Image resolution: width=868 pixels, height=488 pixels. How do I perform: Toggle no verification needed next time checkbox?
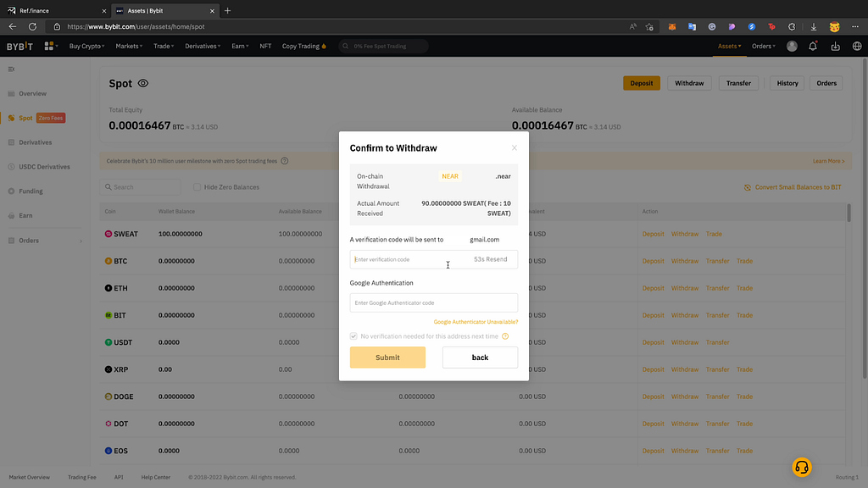tap(353, 336)
